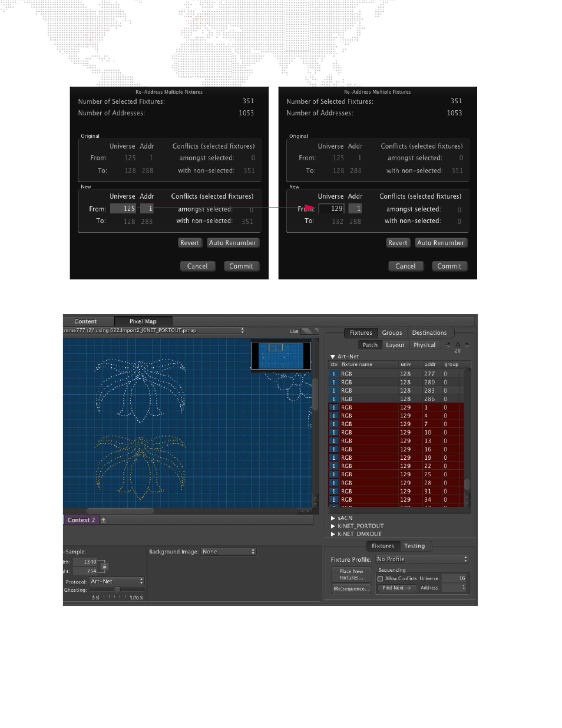Select the Destinations tab
The width and height of the screenshot is (562, 728).
(x=429, y=333)
